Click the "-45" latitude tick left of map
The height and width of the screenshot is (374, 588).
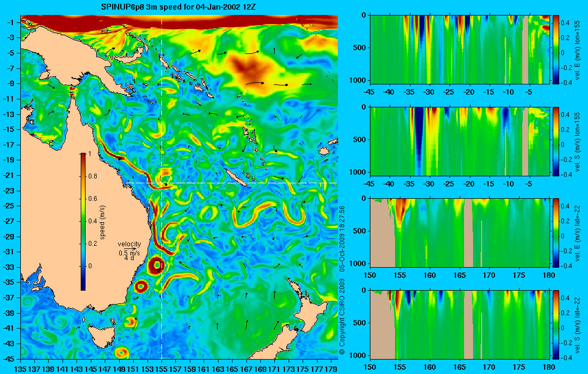[9, 359]
